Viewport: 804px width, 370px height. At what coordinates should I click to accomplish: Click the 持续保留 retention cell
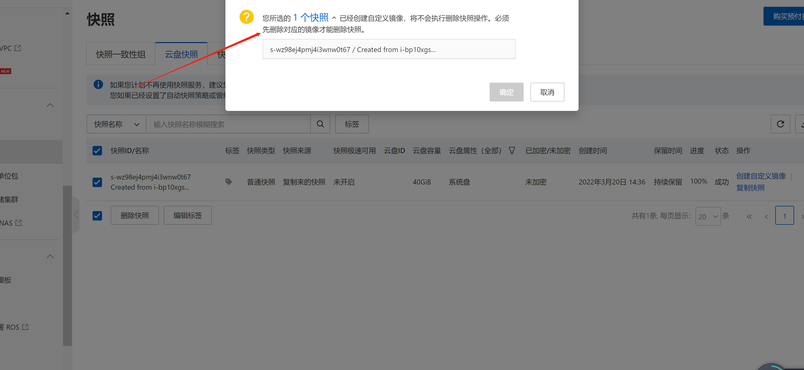(668, 182)
